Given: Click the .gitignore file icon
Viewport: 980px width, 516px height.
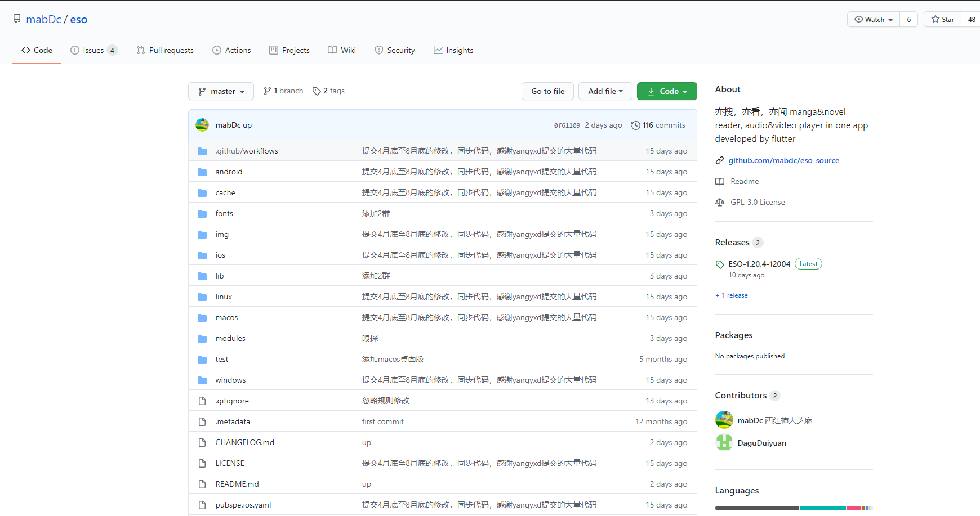Looking at the screenshot, I should pos(202,401).
